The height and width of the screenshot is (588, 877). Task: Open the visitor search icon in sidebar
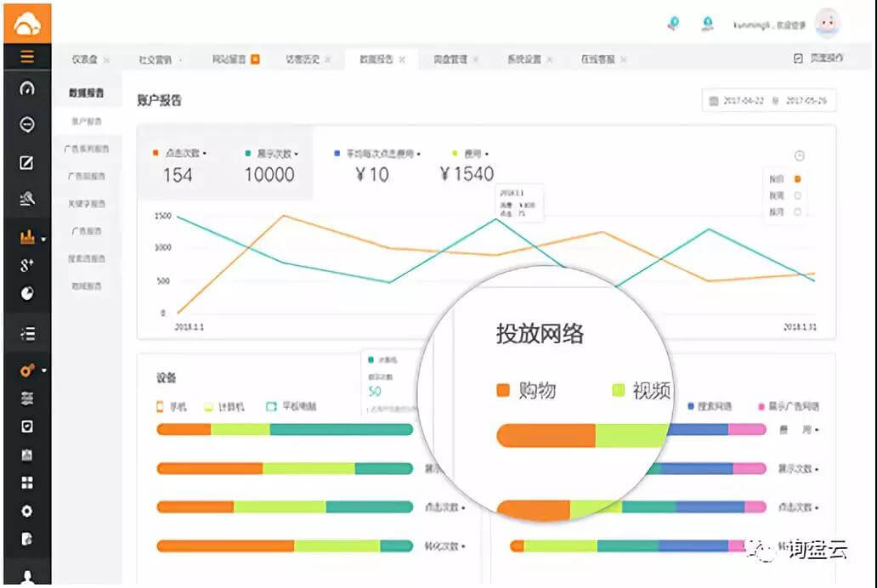pyautogui.click(x=27, y=198)
